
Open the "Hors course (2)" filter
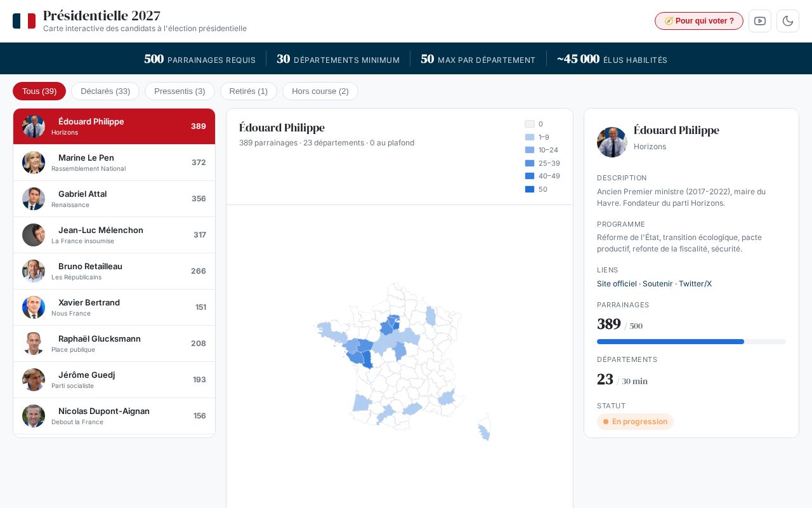point(320,91)
